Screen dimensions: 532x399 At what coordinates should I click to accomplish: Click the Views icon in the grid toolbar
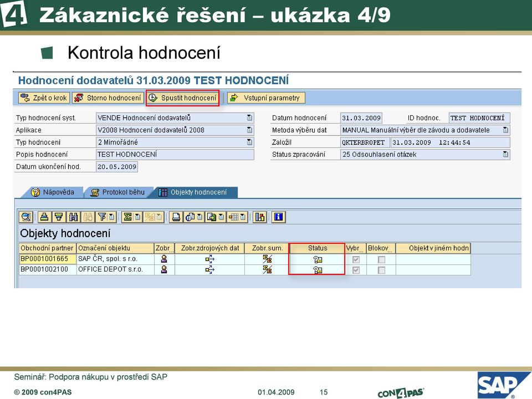(x=190, y=217)
